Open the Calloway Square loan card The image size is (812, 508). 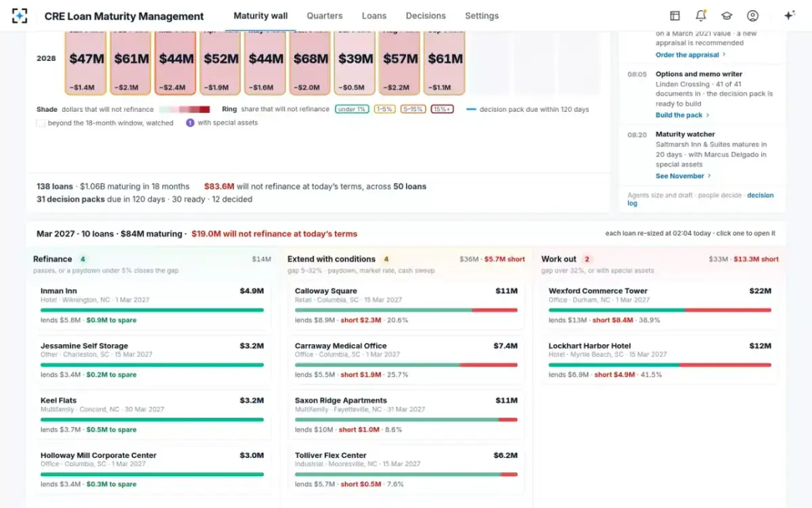coord(406,305)
